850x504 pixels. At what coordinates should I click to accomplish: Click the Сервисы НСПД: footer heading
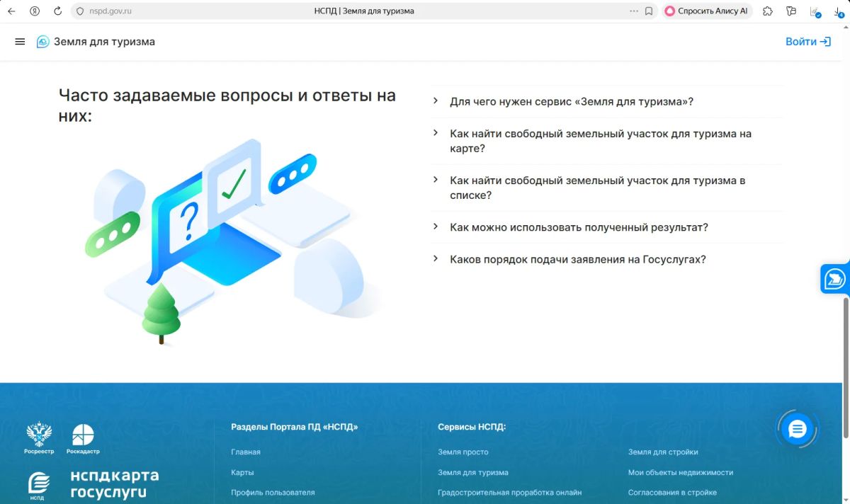472,427
